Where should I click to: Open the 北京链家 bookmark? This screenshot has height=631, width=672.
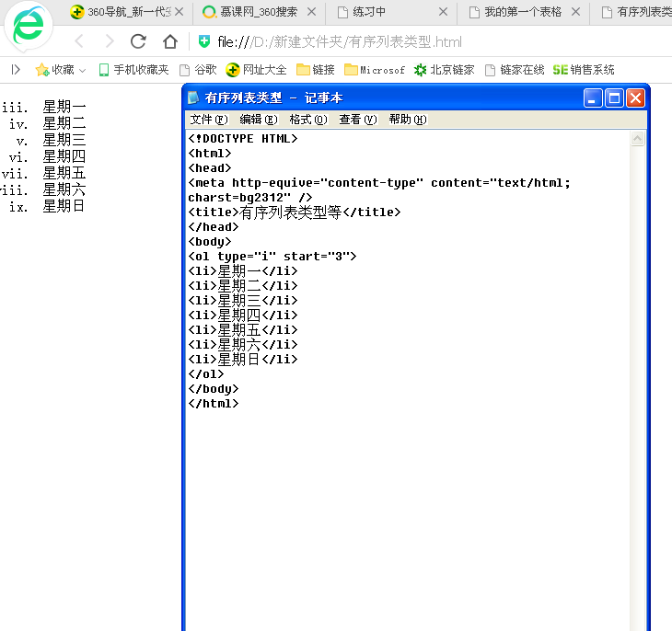click(x=445, y=69)
